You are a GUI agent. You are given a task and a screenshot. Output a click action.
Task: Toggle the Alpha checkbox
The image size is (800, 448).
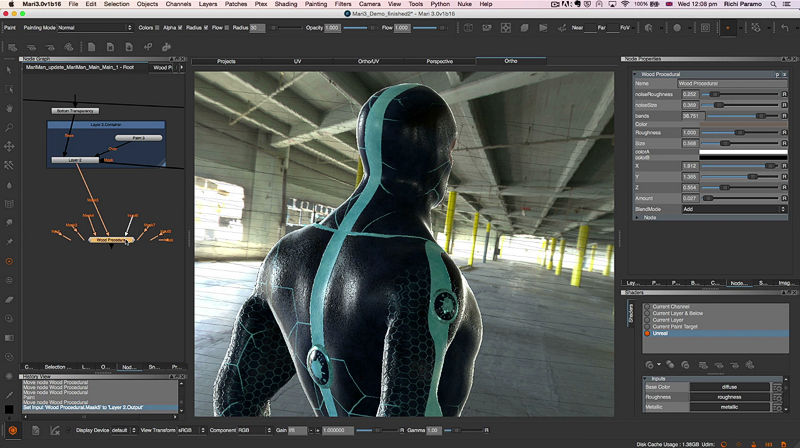pos(179,27)
